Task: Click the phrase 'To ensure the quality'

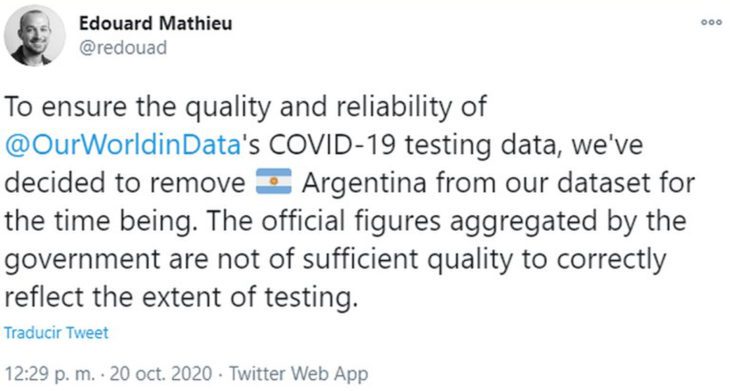Action: click(x=138, y=107)
